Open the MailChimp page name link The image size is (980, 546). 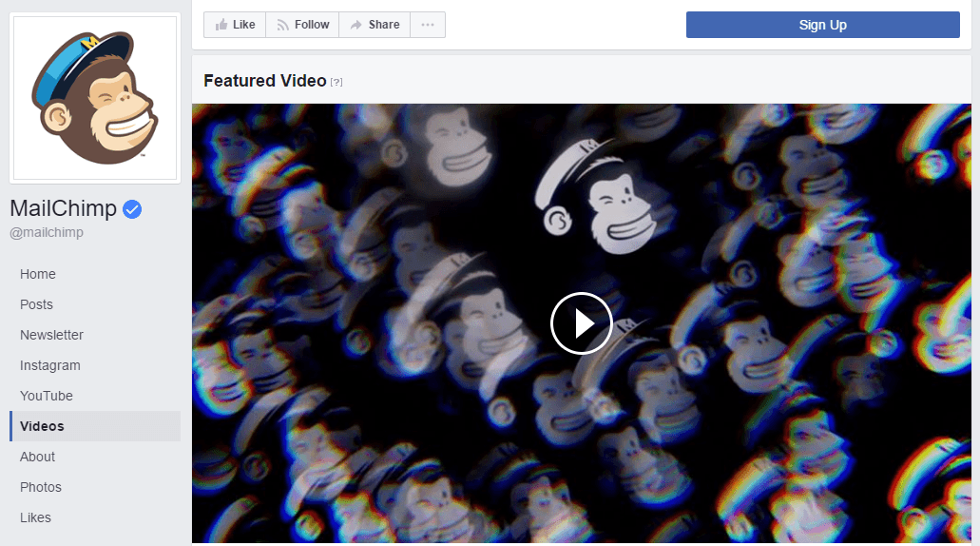pyautogui.click(x=63, y=208)
